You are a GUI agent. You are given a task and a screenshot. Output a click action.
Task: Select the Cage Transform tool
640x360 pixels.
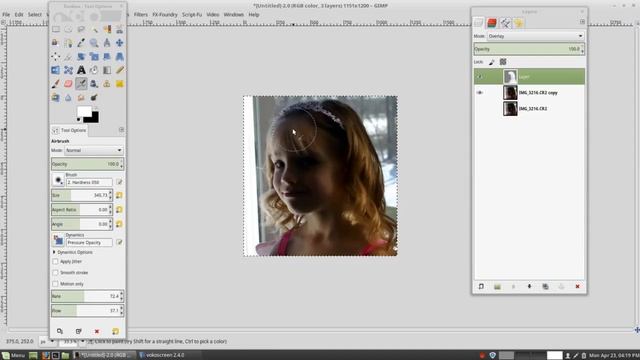pyautogui.click(x=68, y=70)
